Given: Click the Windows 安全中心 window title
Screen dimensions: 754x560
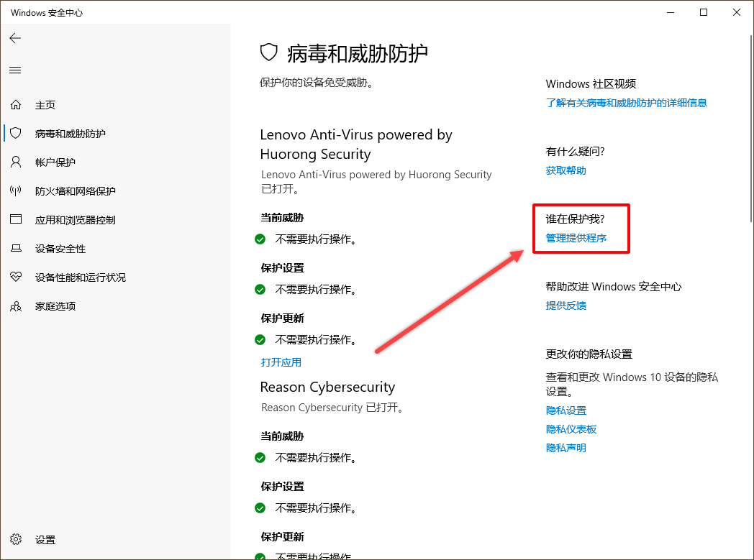Looking at the screenshot, I should [x=47, y=13].
